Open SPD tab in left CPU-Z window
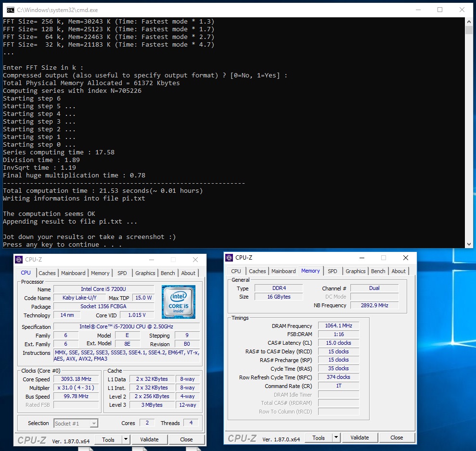Image resolution: width=476 pixels, height=451 pixels. click(x=122, y=273)
